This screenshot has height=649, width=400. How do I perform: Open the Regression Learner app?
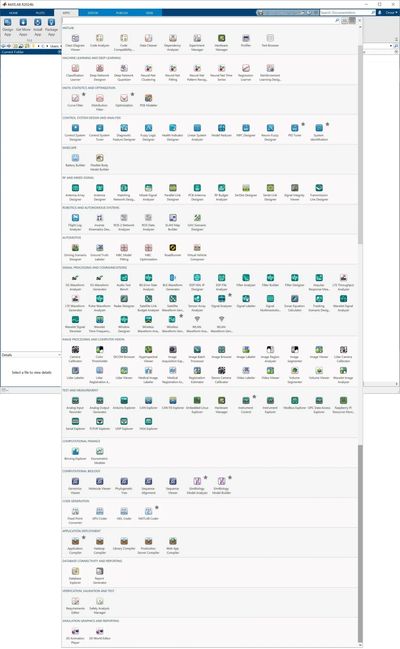(x=246, y=72)
